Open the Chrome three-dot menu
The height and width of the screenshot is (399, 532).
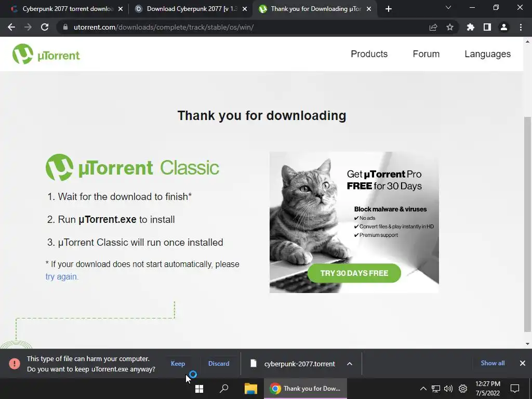coord(521,27)
